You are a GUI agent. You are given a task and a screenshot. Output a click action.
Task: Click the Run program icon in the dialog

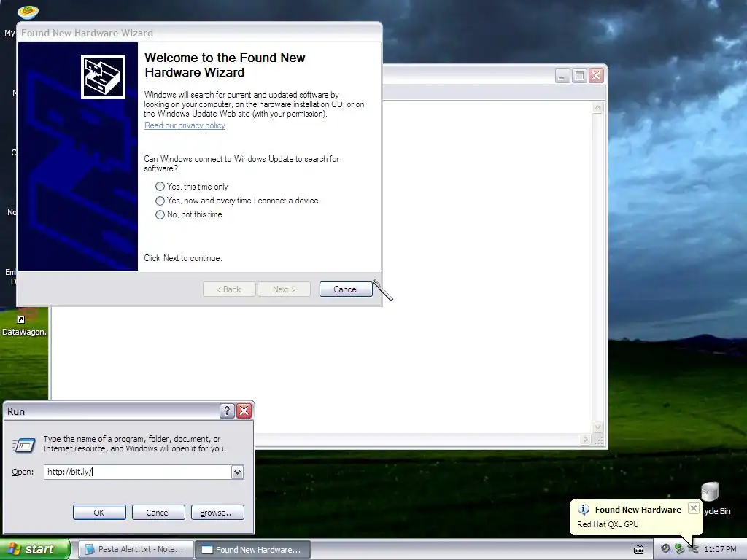23,445
